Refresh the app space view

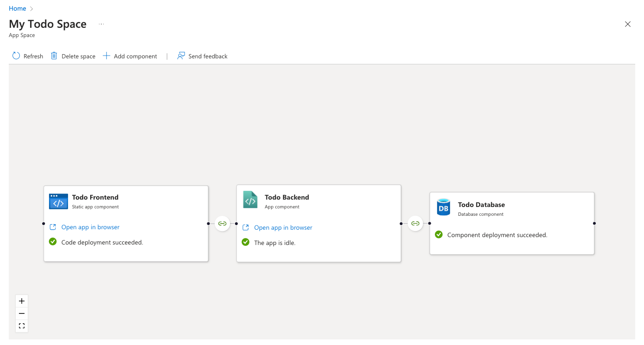pos(27,56)
